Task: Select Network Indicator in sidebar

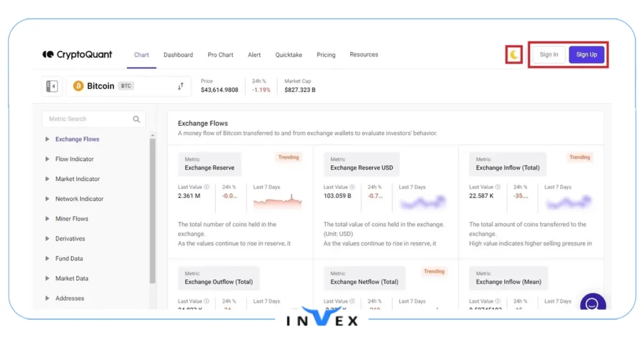Action: click(x=79, y=199)
